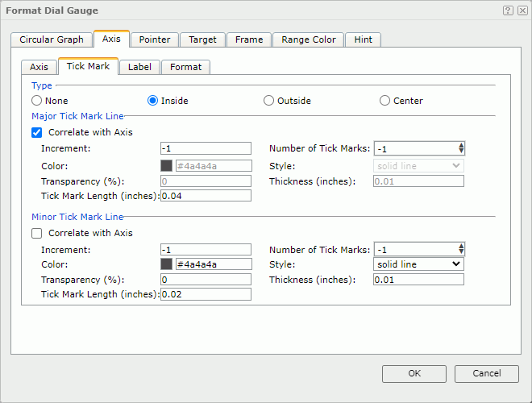Open the Target tab

coord(202,39)
